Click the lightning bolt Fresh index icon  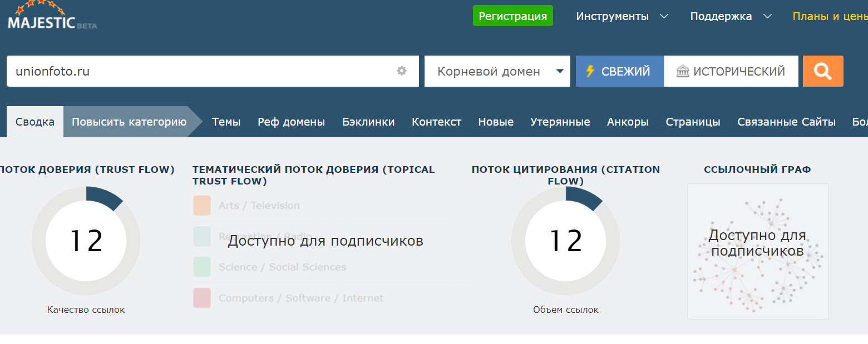(590, 72)
